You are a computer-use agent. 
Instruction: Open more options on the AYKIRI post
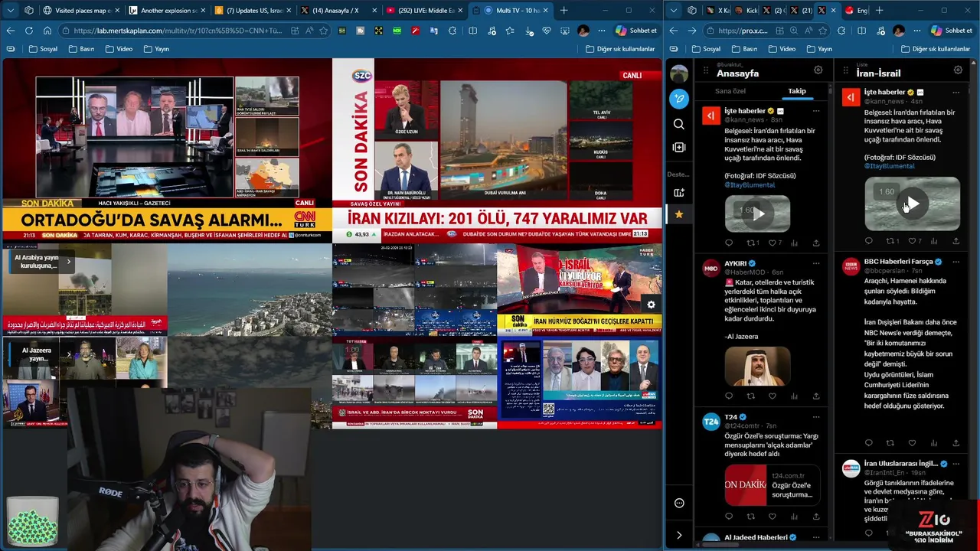816,264
